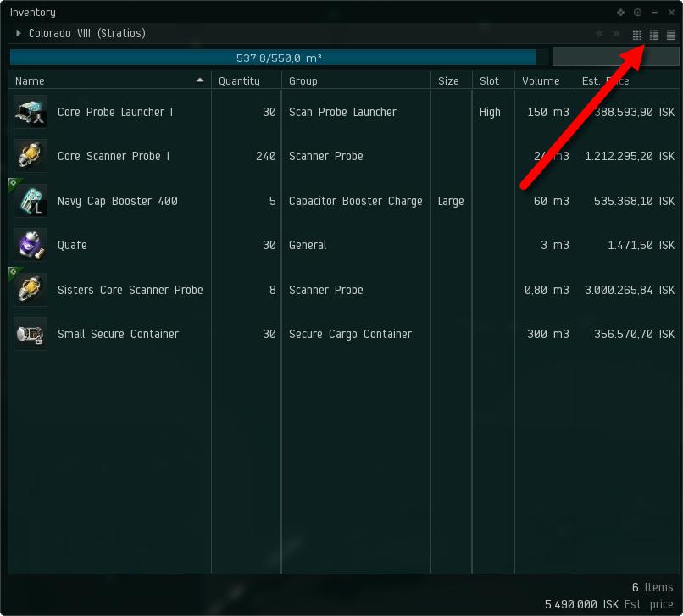Toggle the window lock circle icon
Viewport: 683px width, 616px height.
638,13
